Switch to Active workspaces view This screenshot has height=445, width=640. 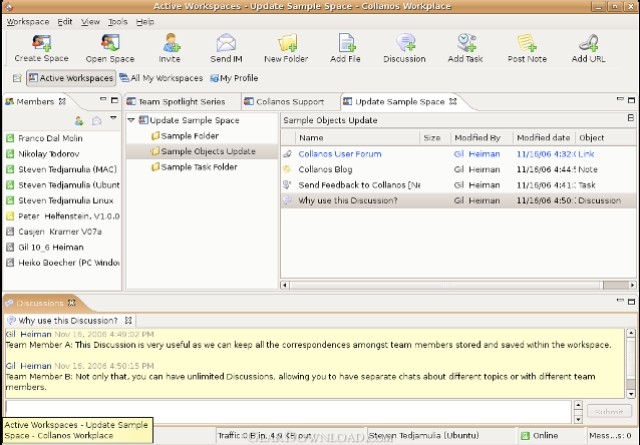pyautogui.click(x=71, y=78)
